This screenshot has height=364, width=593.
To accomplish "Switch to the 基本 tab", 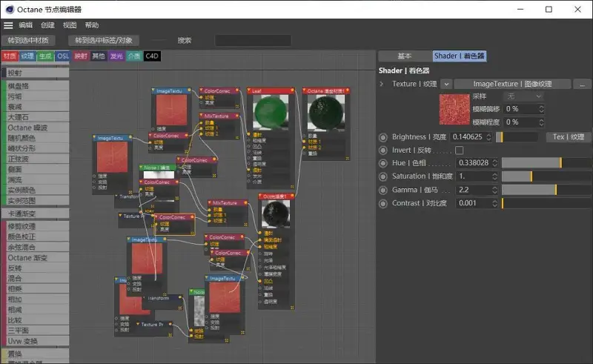I will pyautogui.click(x=405, y=56).
